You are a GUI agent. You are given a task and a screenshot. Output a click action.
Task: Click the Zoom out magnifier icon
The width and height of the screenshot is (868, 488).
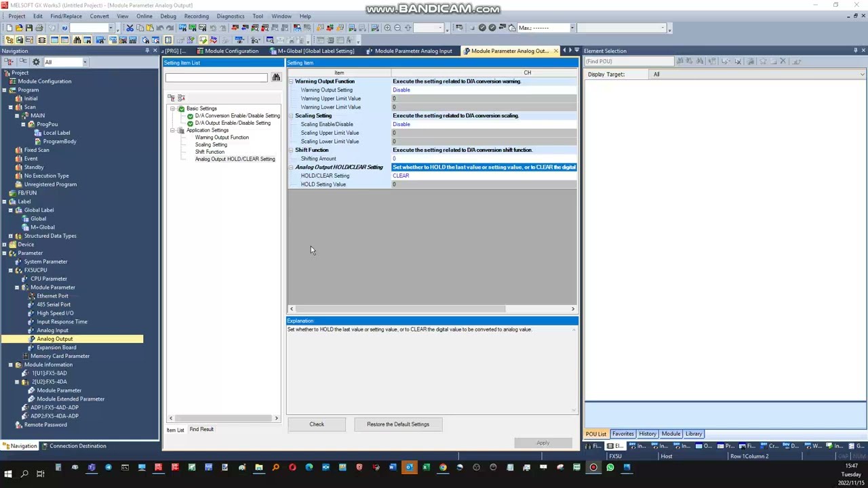pos(397,28)
